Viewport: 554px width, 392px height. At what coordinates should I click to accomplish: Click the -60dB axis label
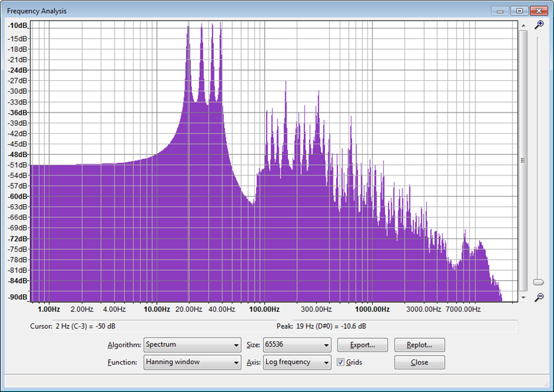pos(18,196)
